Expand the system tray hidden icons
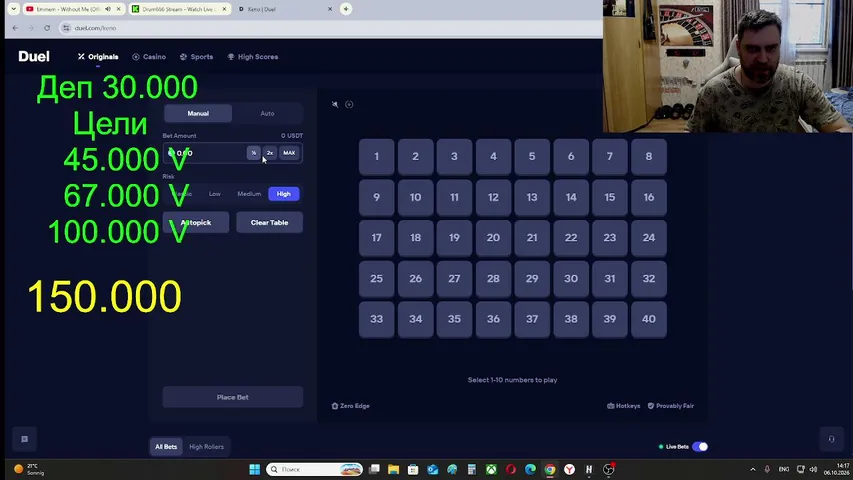 753,469
